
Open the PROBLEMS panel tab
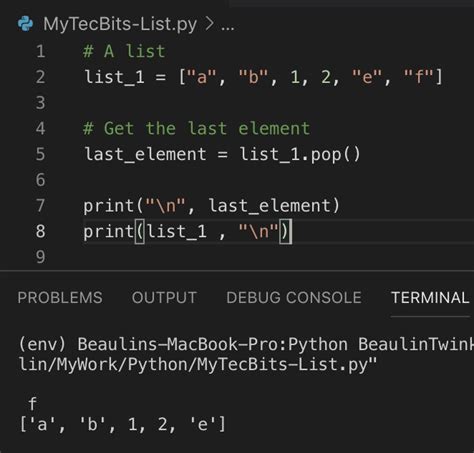click(x=60, y=298)
